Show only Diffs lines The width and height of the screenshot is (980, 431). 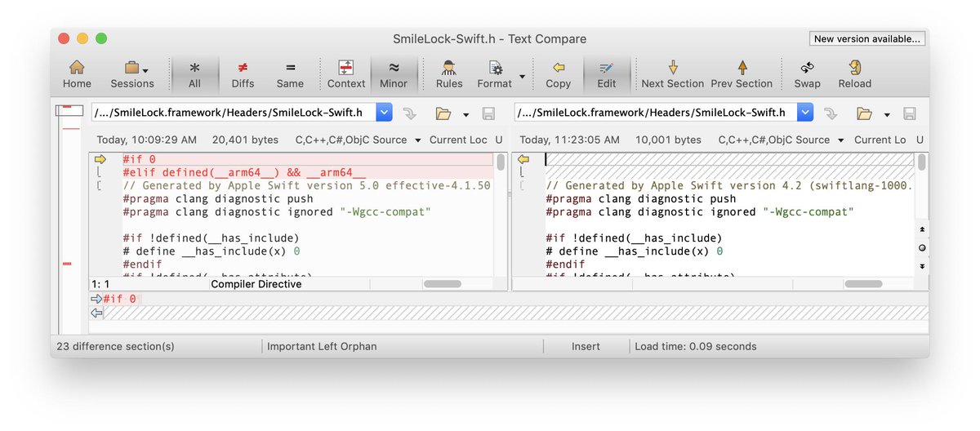tap(243, 73)
